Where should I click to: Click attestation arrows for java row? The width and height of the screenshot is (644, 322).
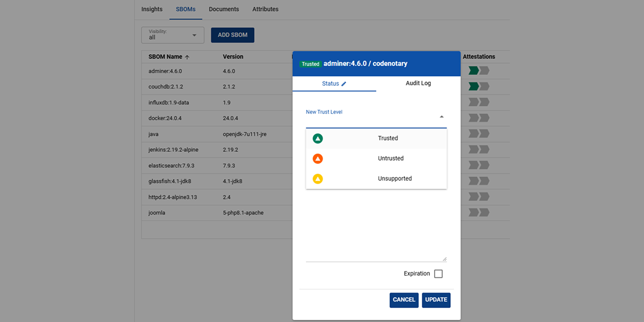coord(479,134)
